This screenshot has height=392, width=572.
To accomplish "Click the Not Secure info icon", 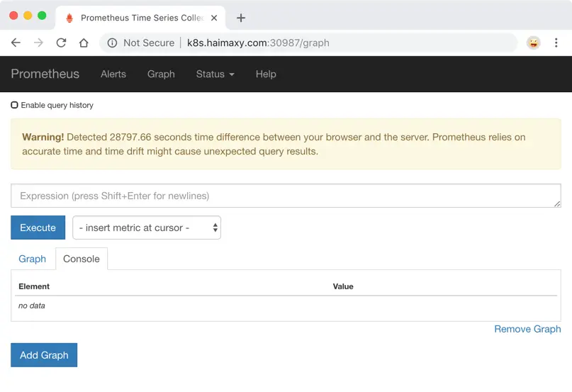I will 112,43.
